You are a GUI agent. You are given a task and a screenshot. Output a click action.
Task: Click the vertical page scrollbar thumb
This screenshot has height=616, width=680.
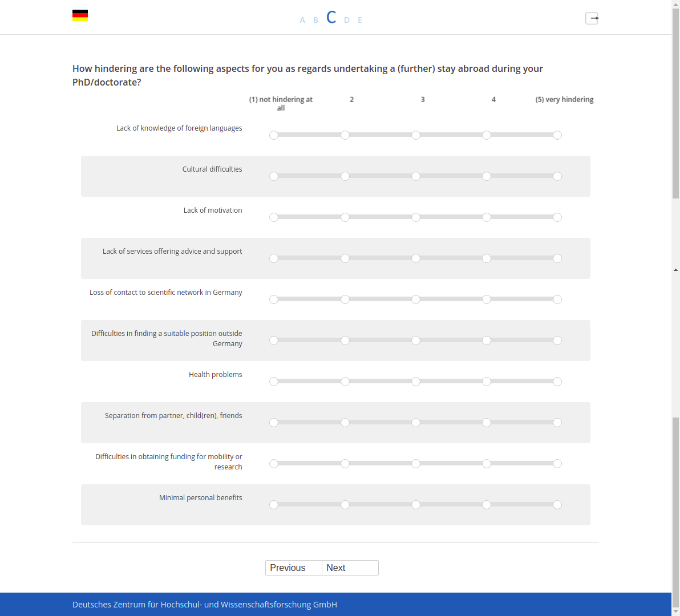pyautogui.click(x=675, y=104)
